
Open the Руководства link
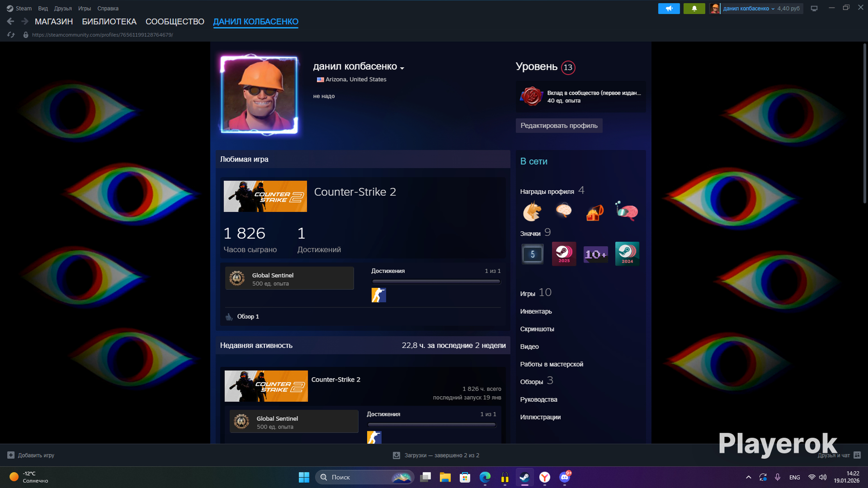(x=538, y=399)
